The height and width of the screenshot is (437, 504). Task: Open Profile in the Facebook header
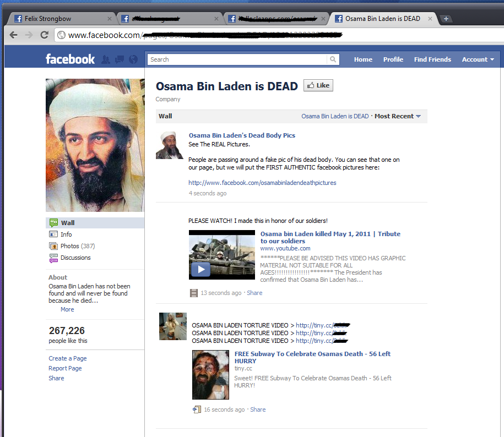coord(393,59)
